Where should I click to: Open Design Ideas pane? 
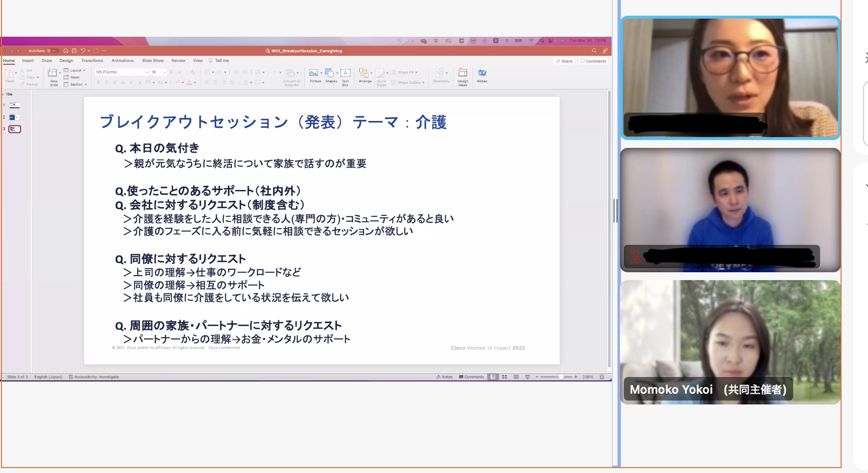click(462, 73)
